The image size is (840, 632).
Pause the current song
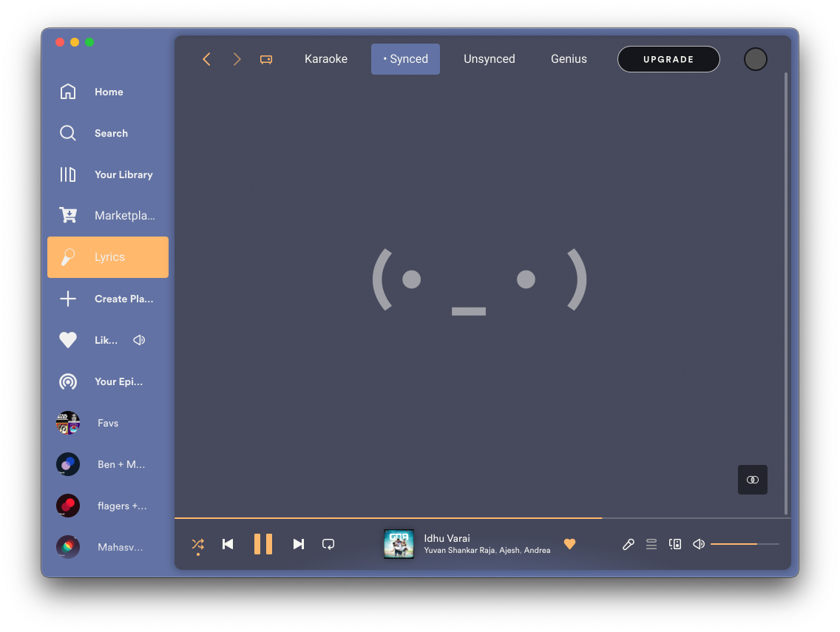[x=262, y=544]
